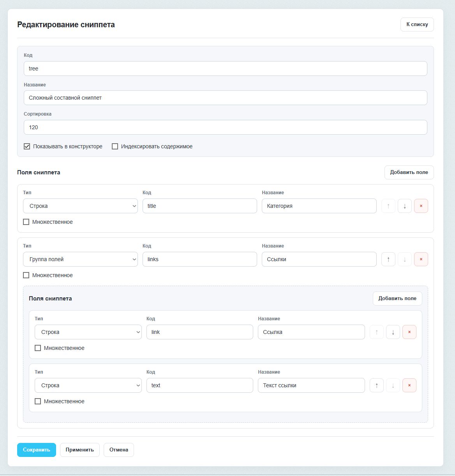The width and height of the screenshot is (455, 476).
Task: Click the 'Сортировка' field with 120
Action: pos(226,127)
